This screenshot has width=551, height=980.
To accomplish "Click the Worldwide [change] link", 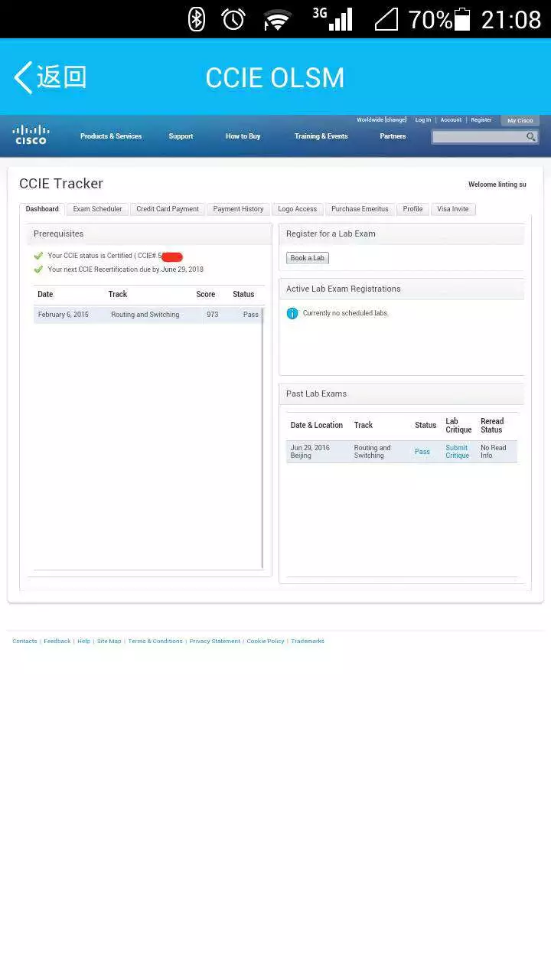I will tap(381, 120).
